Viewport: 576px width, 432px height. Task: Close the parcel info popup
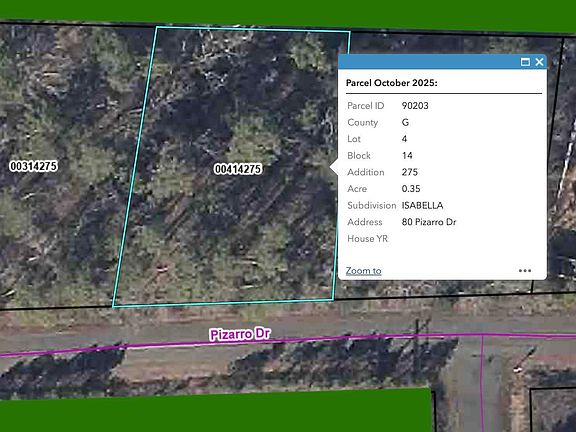tap(539, 62)
